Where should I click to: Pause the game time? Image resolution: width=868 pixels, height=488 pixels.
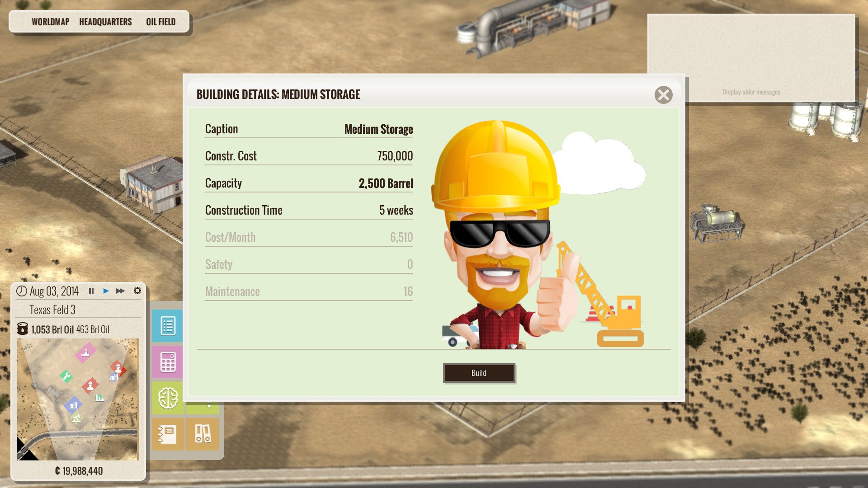point(91,291)
